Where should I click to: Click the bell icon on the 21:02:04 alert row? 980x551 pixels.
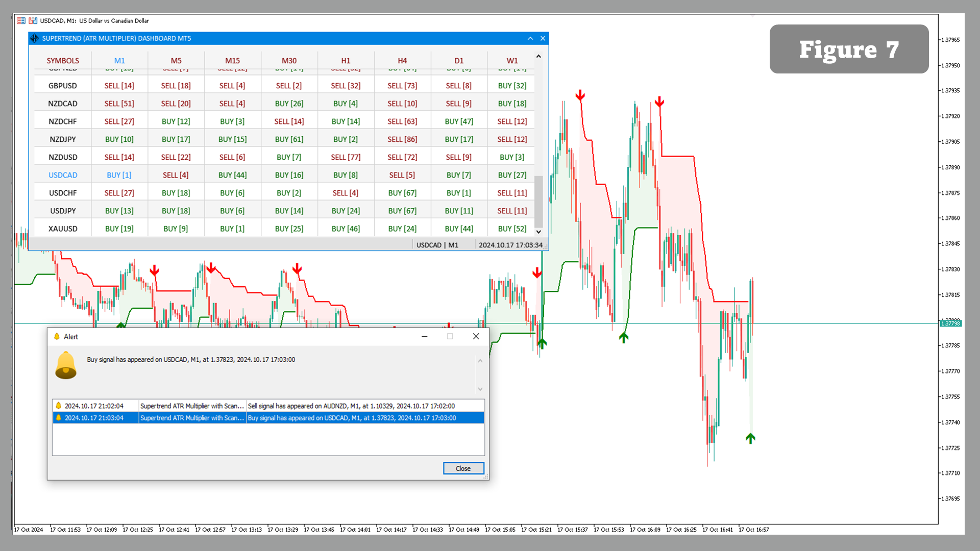58,406
